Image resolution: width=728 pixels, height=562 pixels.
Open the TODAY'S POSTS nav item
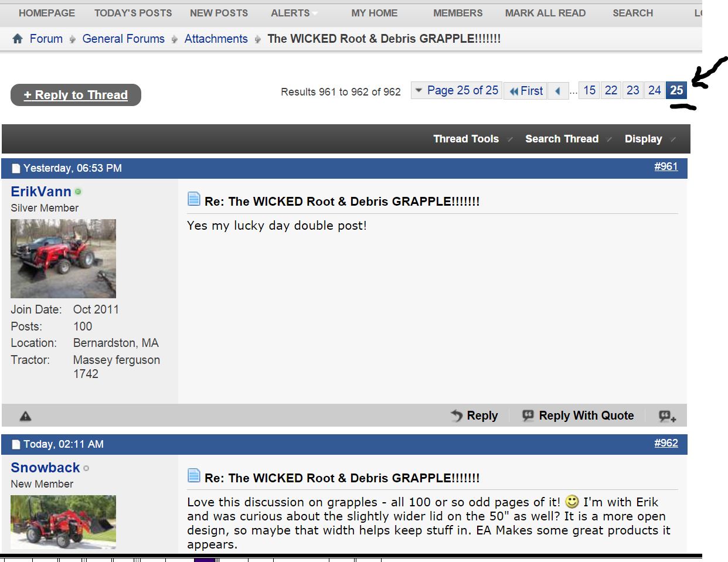pos(133,13)
